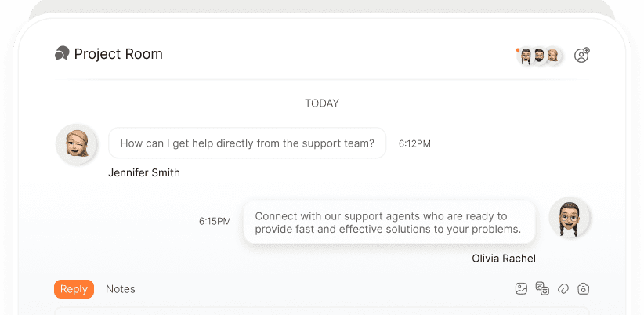Click the Jennifer Smith name label
This screenshot has height=315, width=644.
pos(144,172)
